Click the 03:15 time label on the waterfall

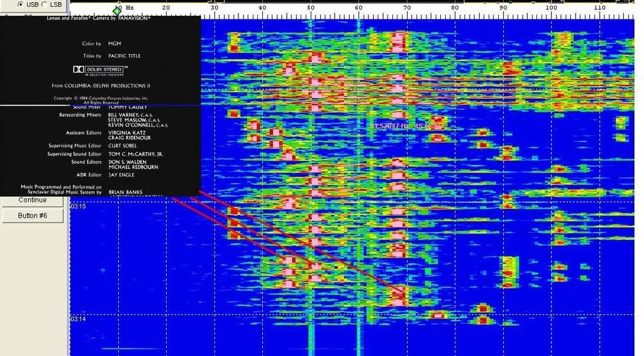coord(78,206)
